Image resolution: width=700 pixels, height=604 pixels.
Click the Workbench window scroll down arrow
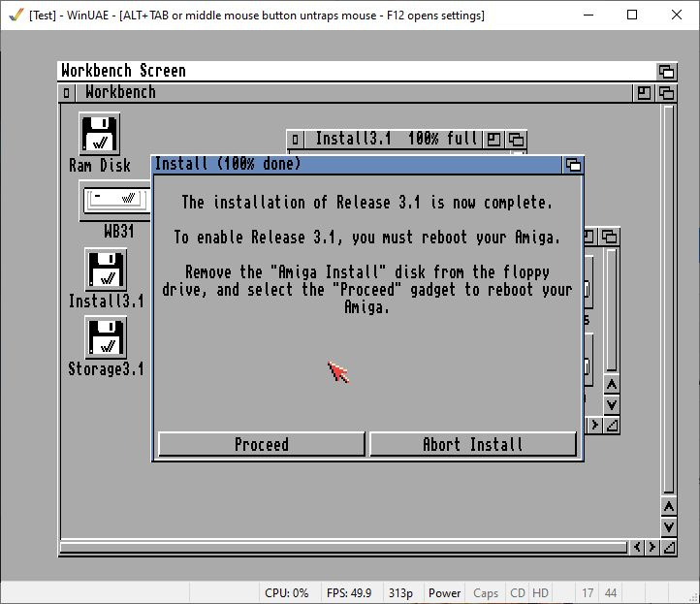(x=669, y=527)
